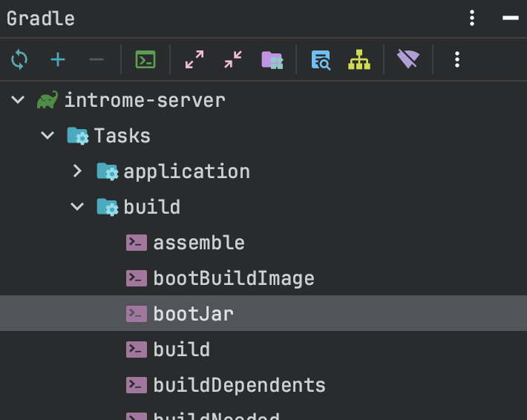Select the build folder label

(152, 207)
